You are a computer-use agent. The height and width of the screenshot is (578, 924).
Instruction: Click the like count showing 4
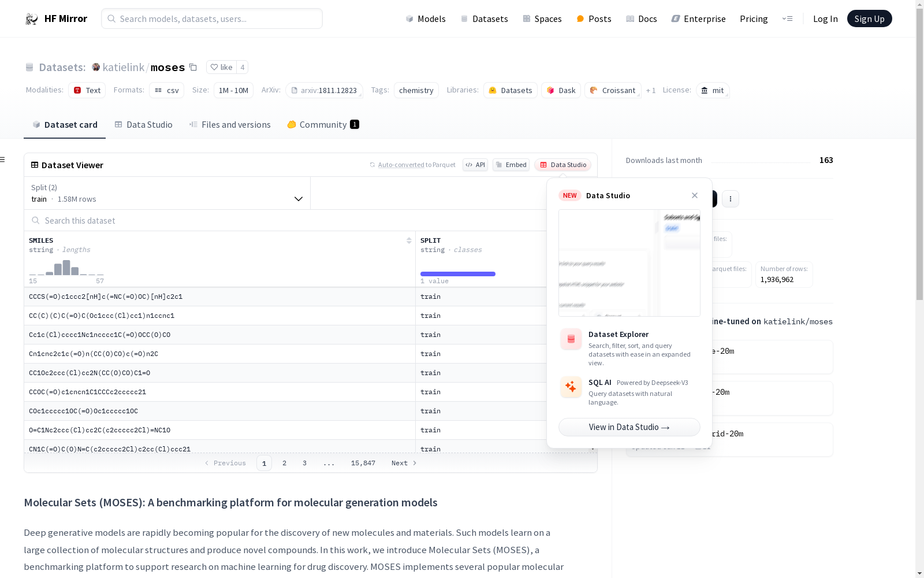[243, 67]
